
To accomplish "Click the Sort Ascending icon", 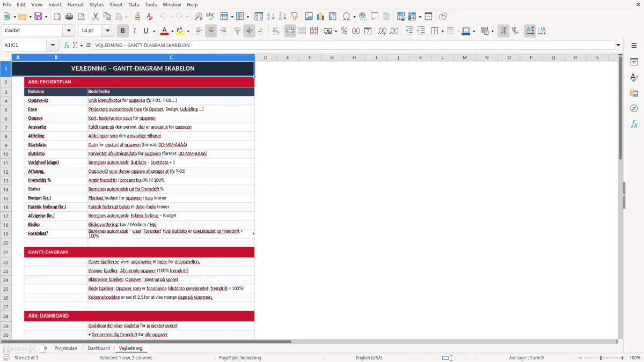I will [271, 17].
